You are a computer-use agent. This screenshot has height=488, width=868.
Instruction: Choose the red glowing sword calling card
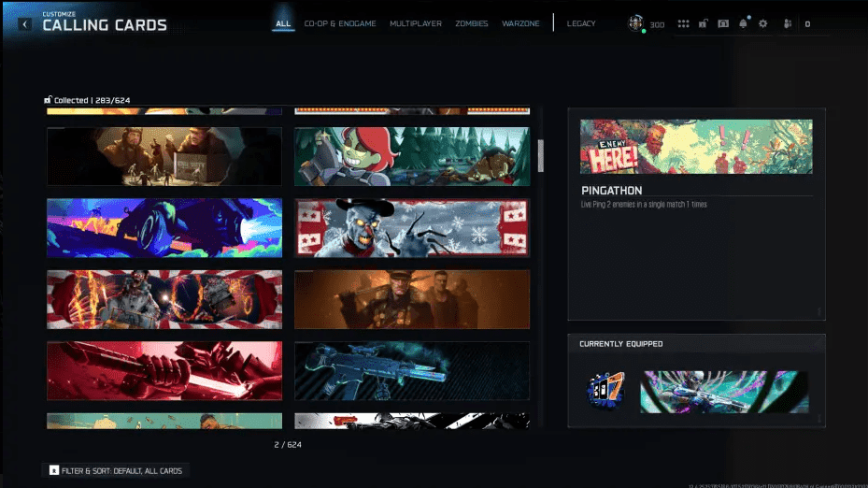[164, 371]
